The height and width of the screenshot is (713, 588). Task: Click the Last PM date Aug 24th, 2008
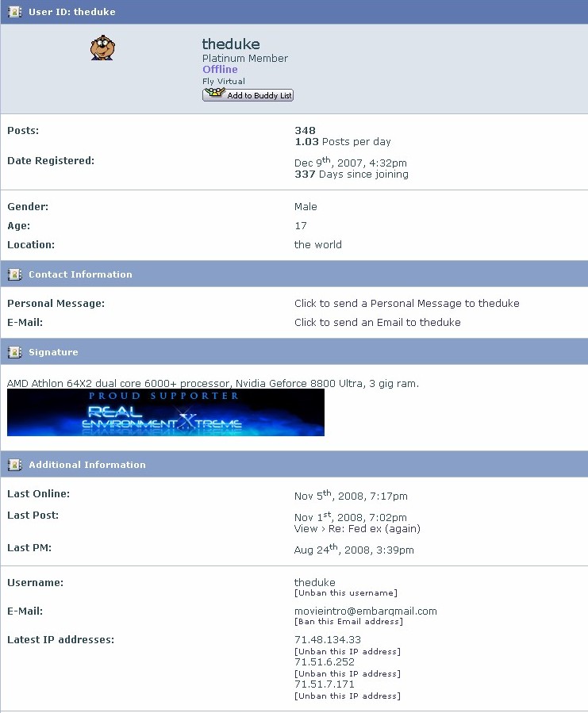pos(354,550)
